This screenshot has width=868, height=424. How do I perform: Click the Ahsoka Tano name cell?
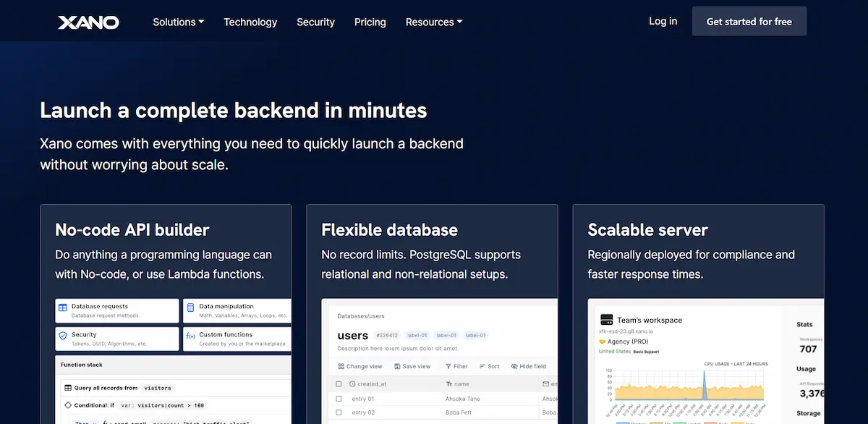point(462,399)
